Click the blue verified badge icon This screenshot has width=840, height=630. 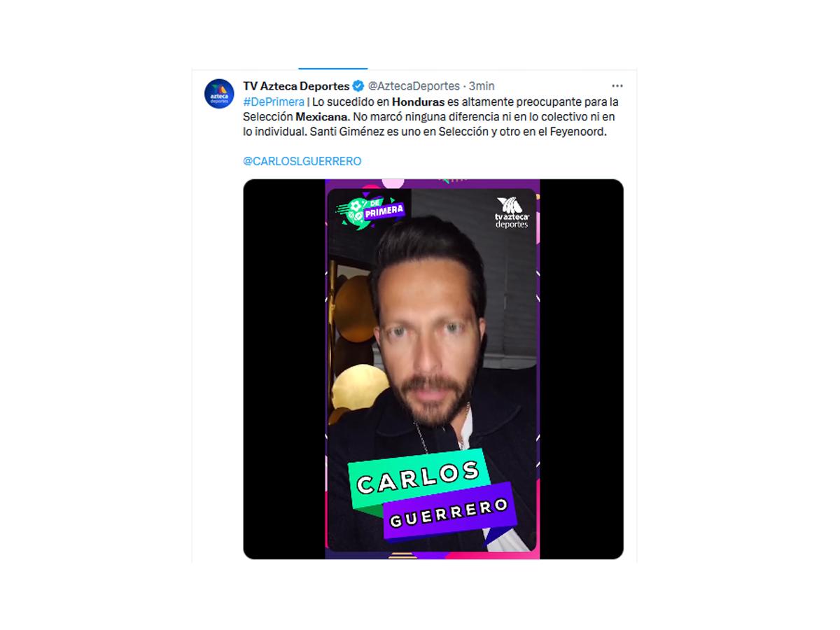[358, 86]
